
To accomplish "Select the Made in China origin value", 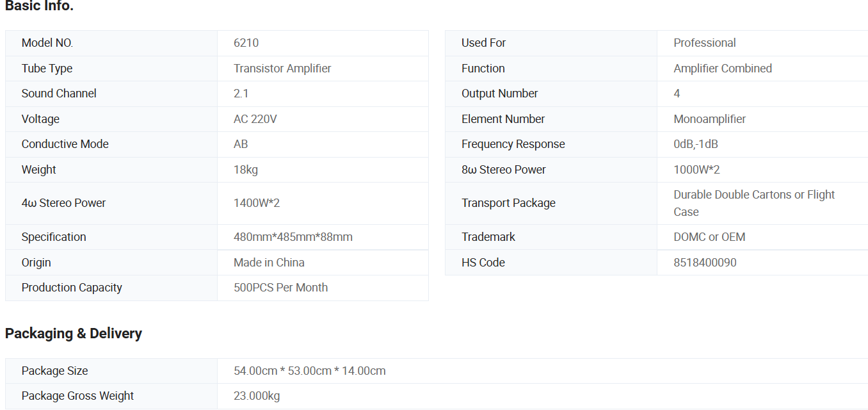I will pos(269,263).
